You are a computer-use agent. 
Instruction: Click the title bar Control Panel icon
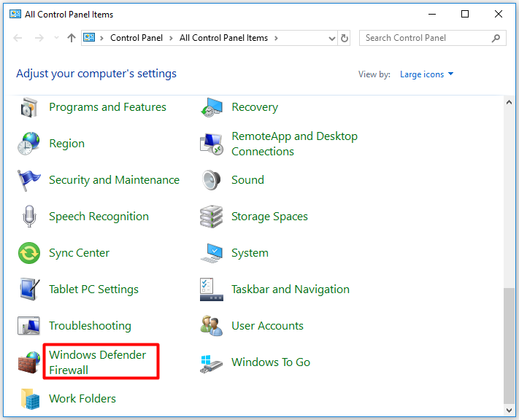[x=15, y=15]
